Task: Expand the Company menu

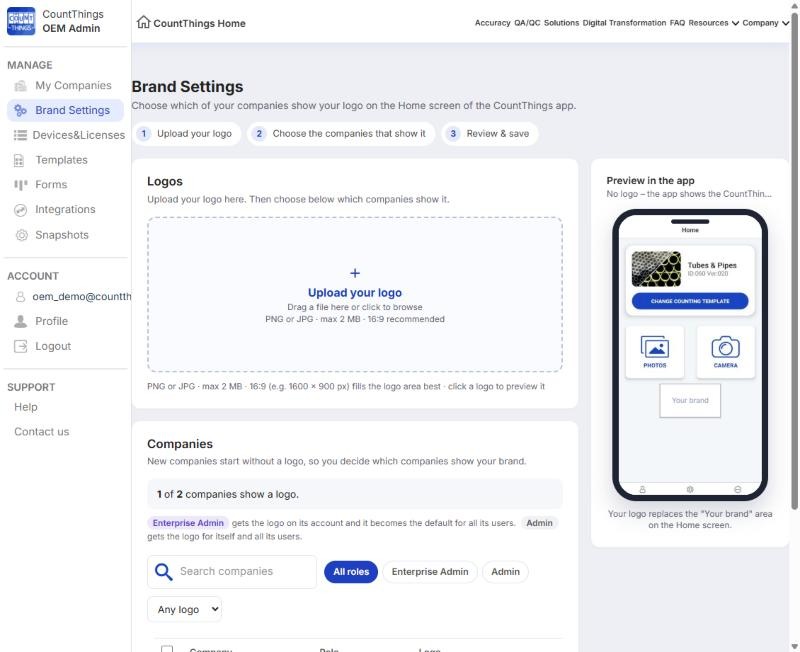Action: point(765,23)
